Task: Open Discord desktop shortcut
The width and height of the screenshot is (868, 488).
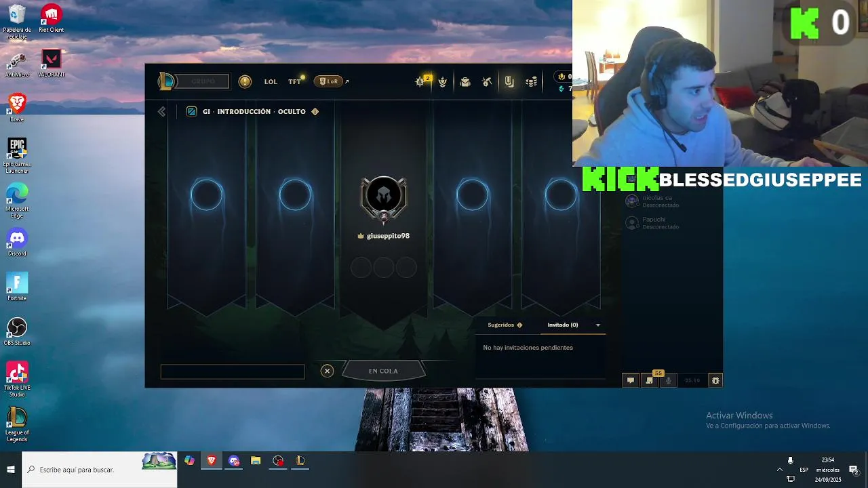Action: pyautogui.click(x=17, y=243)
